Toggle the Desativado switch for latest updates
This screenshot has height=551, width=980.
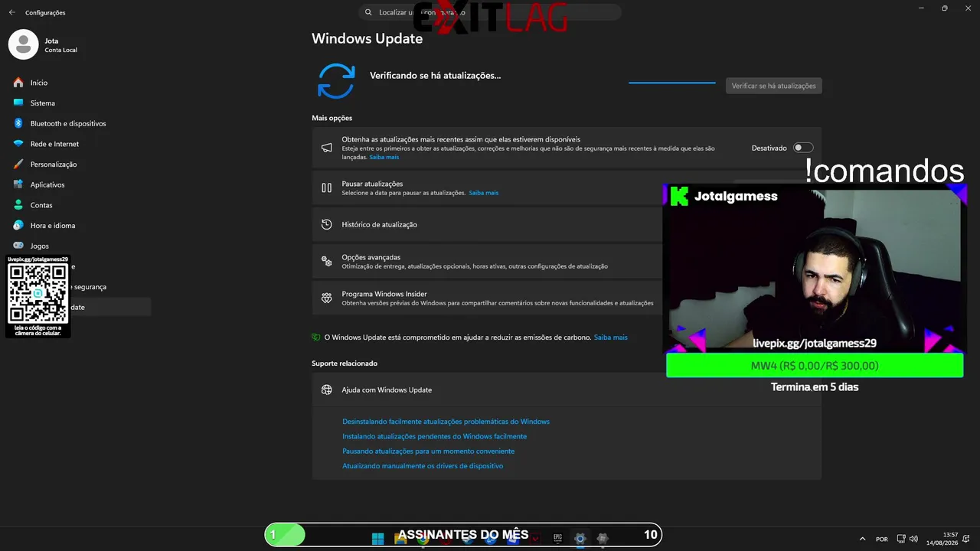(x=803, y=148)
